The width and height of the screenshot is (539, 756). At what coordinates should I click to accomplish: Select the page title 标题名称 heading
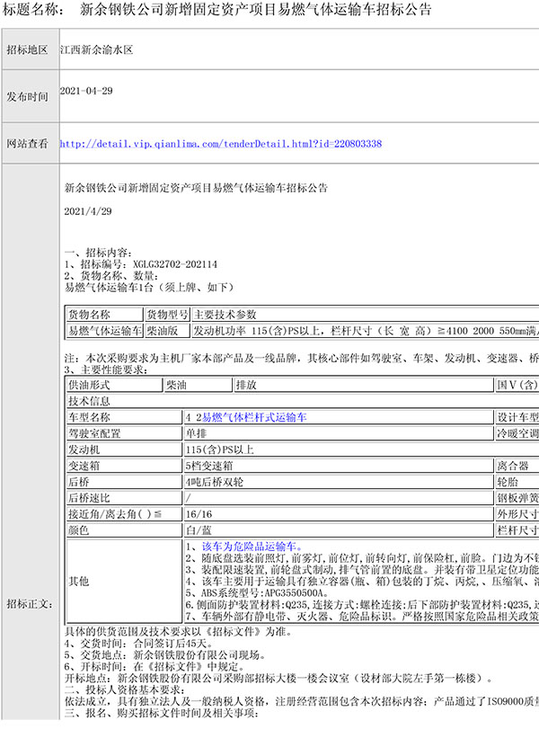216,9
